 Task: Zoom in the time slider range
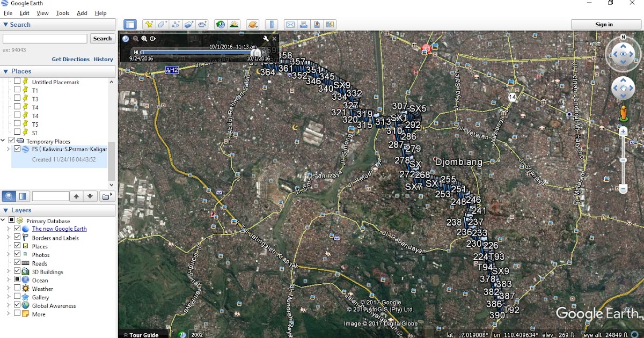(144, 39)
